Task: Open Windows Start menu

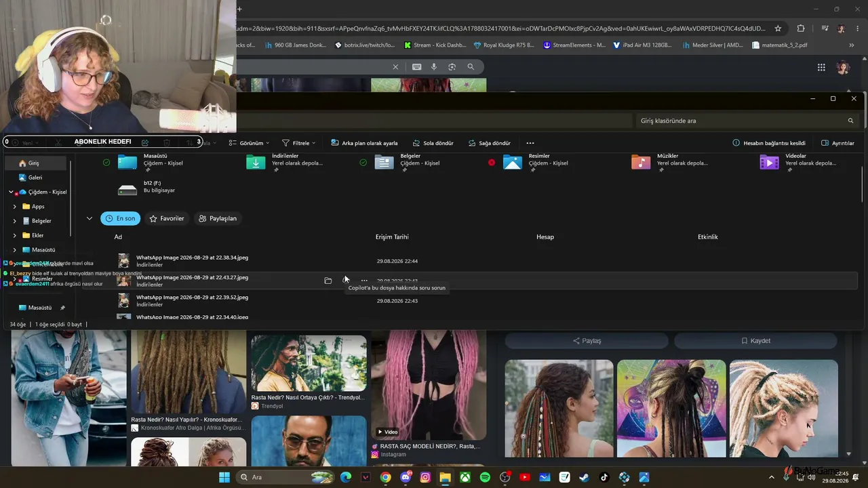Action: (x=224, y=477)
